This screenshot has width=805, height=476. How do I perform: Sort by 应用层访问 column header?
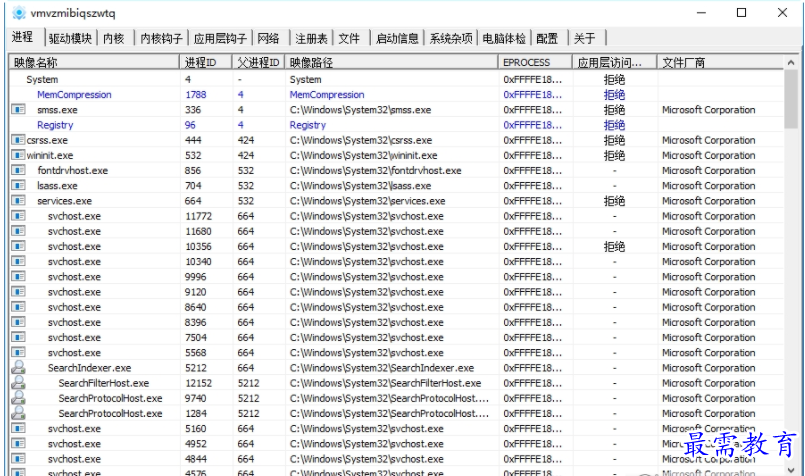[615, 63]
